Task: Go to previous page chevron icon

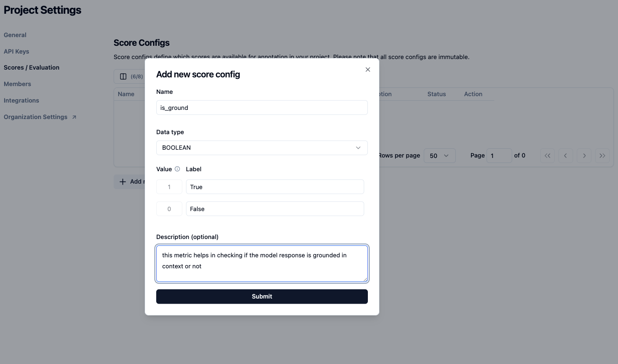Action: coord(566,156)
